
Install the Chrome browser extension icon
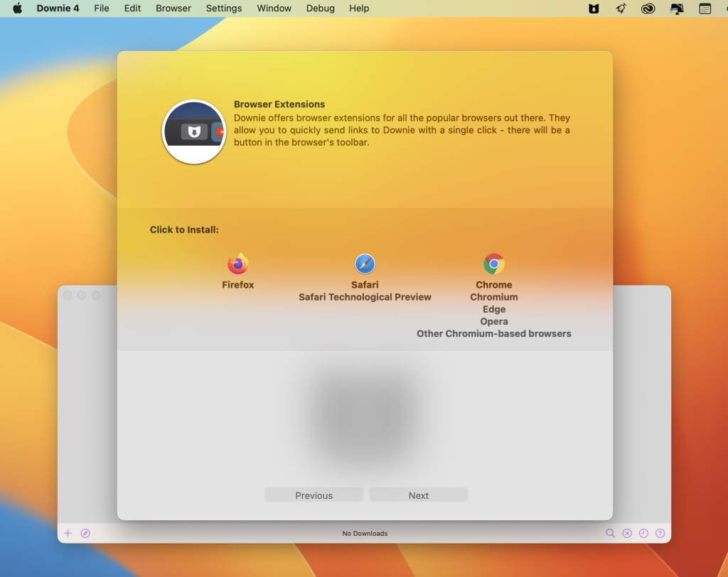pos(494,264)
